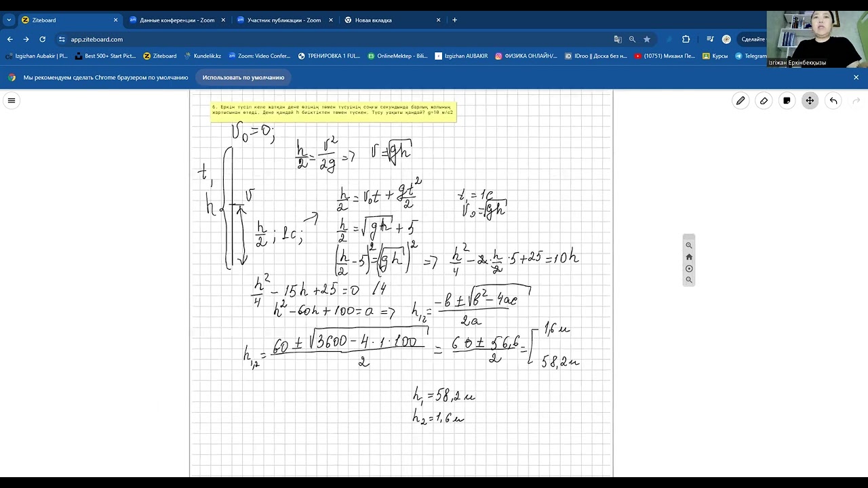Open the Telegram bookmark
Screen dimensions: 868x488
(x=751, y=56)
